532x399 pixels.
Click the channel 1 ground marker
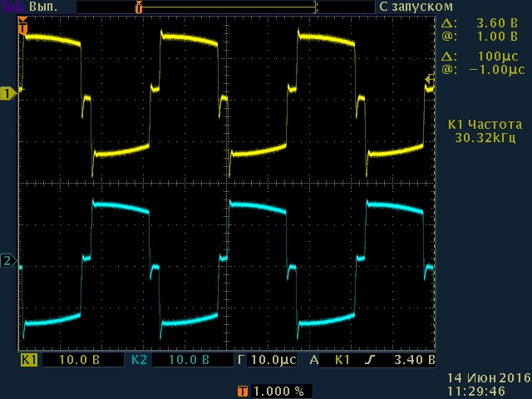[8, 93]
